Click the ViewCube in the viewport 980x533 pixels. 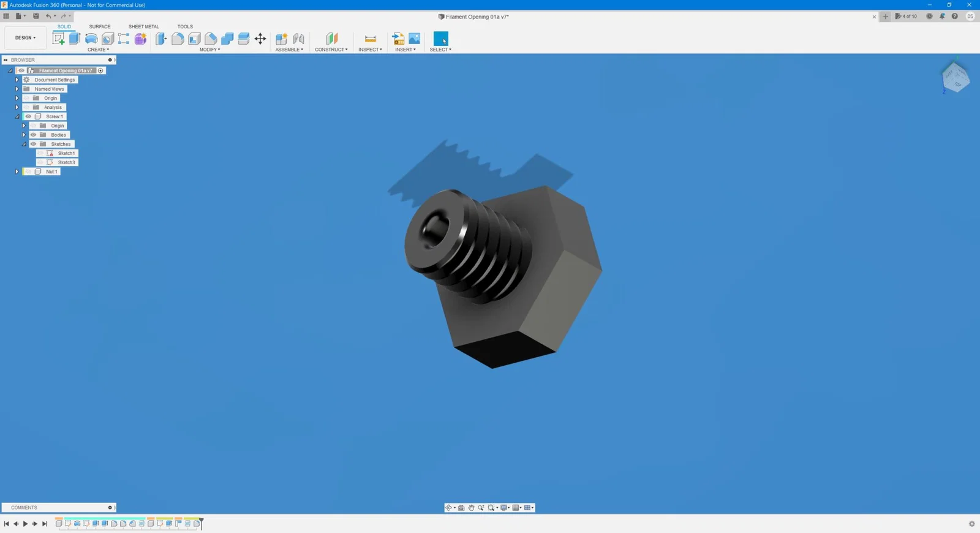click(955, 78)
